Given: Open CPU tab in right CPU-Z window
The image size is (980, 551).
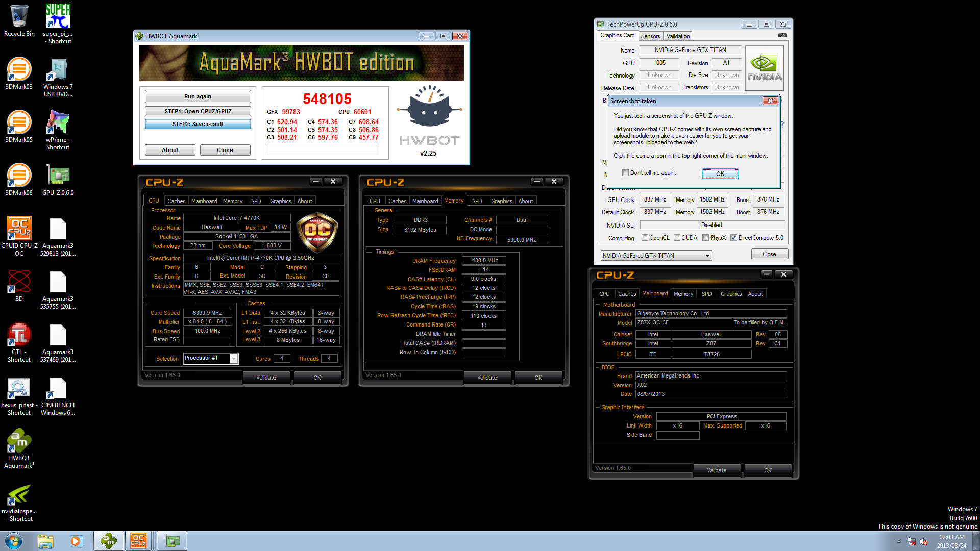Looking at the screenshot, I should point(604,294).
